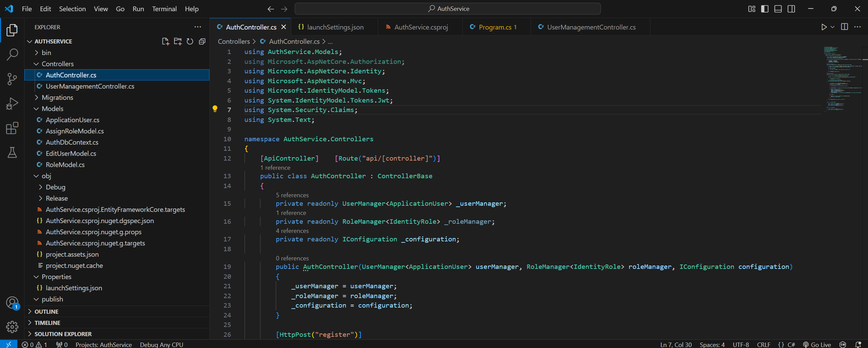Open project.assets.json in explorer
Viewport: 868px width, 348px height.
(117, 254)
